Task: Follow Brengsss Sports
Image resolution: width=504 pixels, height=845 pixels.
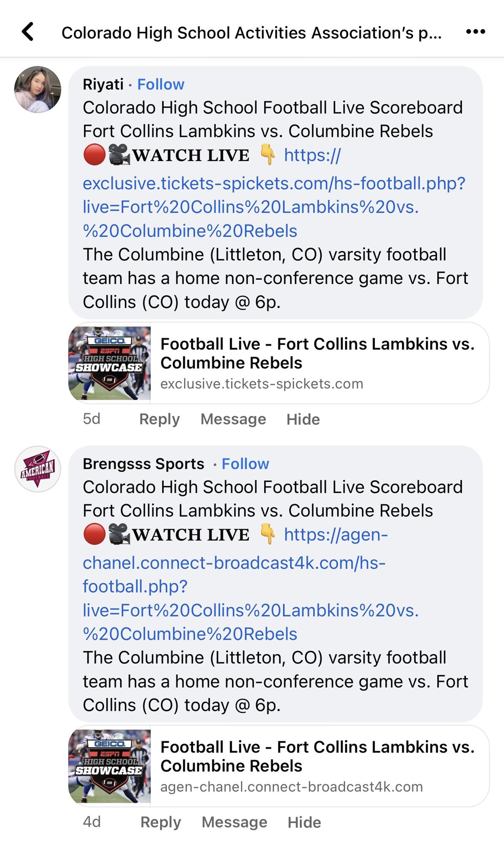Action: 245,464
